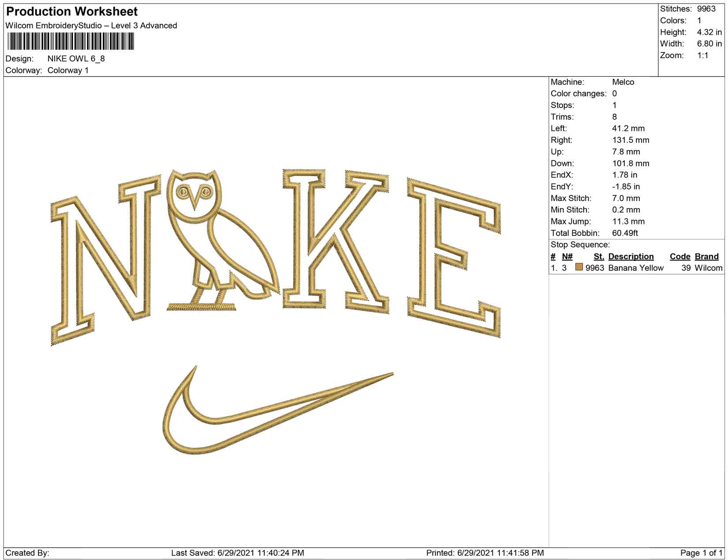Click the "Total Bobbin:" label
Image resolution: width=728 pixels, height=560 pixels.
click(x=575, y=233)
